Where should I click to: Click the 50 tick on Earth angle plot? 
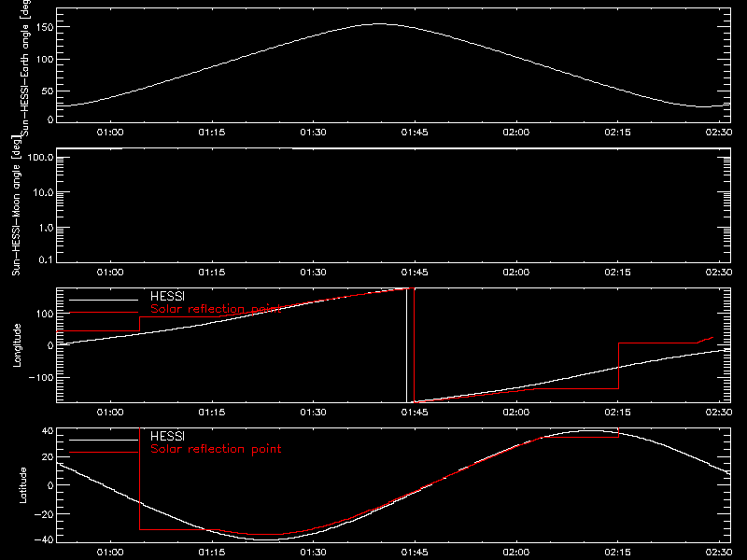(48, 91)
